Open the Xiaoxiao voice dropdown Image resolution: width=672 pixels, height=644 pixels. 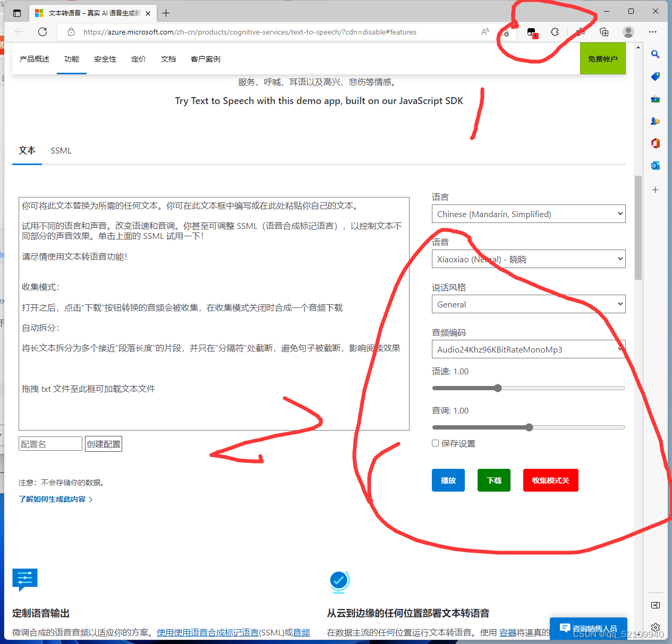529,259
